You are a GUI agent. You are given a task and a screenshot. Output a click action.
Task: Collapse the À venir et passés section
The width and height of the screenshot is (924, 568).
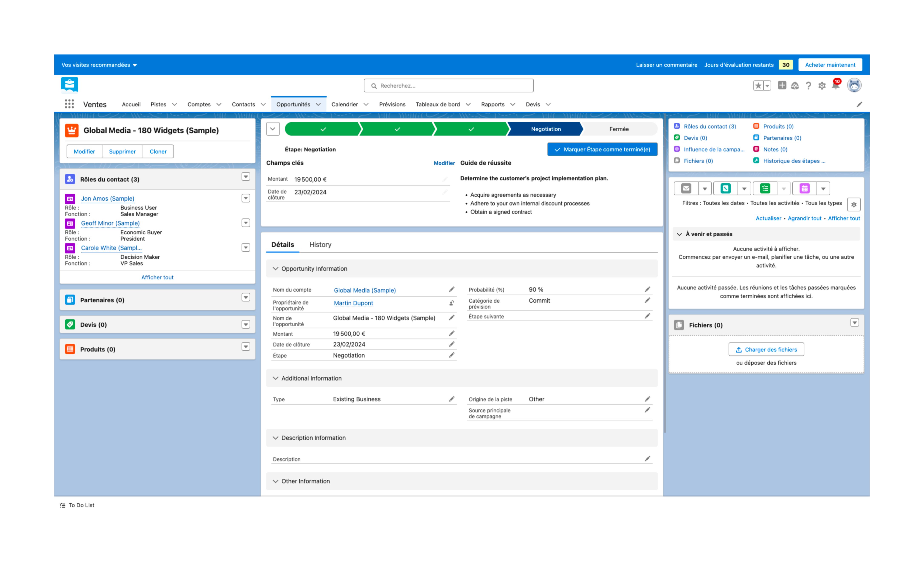coord(679,234)
